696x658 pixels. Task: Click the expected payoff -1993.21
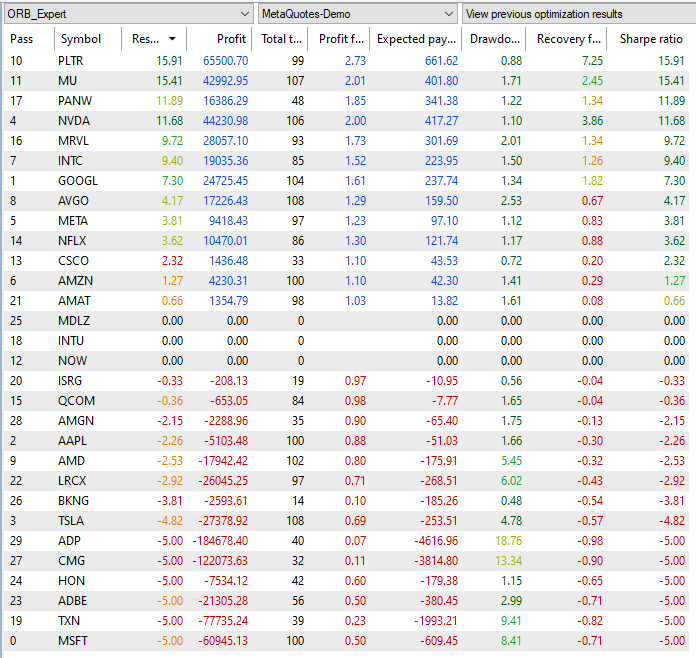[436, 620]
